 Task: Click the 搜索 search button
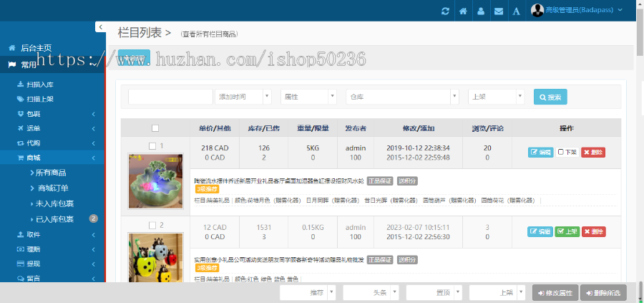click(550, 97)
